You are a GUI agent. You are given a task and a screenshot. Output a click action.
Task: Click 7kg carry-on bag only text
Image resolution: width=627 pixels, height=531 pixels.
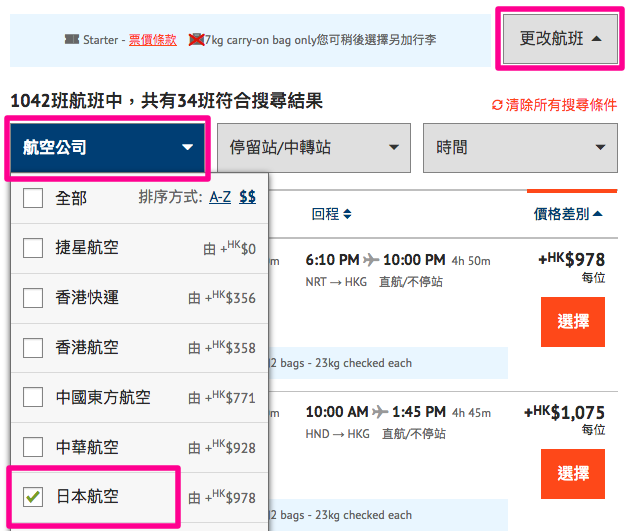261,40
